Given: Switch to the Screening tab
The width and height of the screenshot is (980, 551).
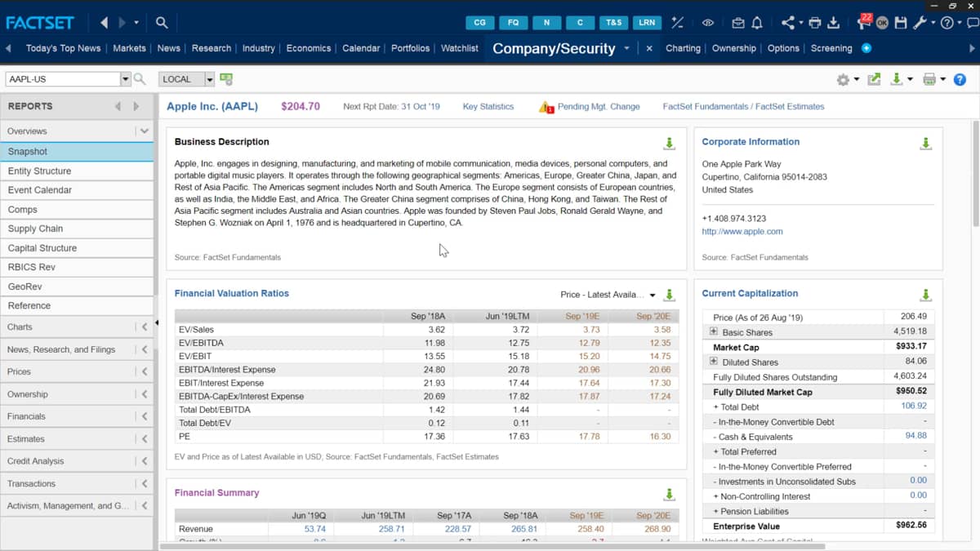Looking at the screenshot, I should tap(831, 48).
